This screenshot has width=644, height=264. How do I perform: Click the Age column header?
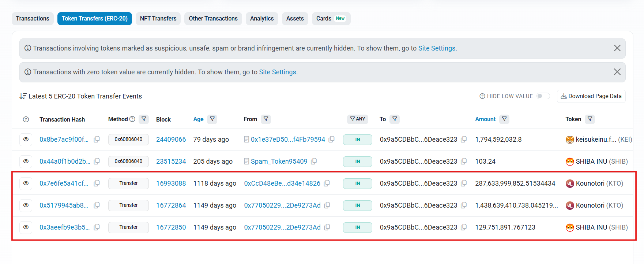[198, 119]
